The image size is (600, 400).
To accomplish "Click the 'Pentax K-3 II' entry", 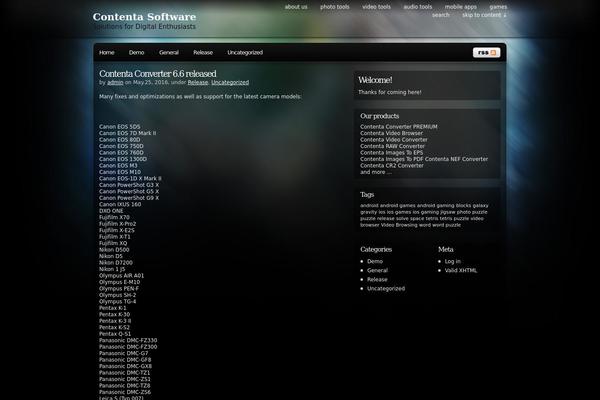I will (115, 321).
